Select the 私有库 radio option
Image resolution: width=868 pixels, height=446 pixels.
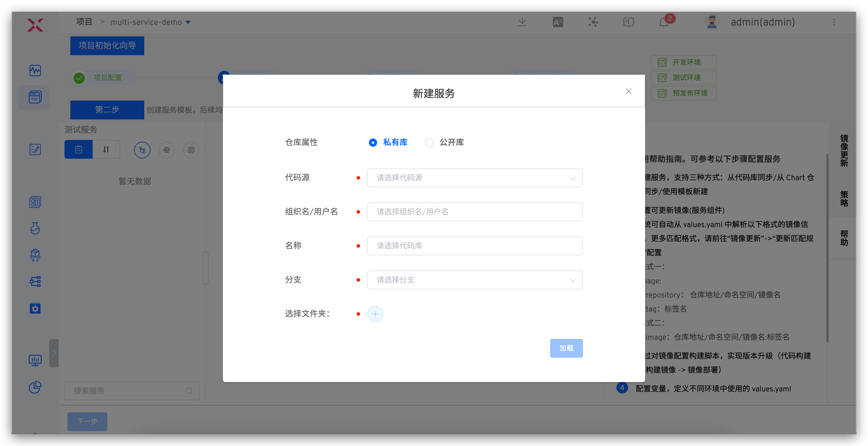point(373,142)
